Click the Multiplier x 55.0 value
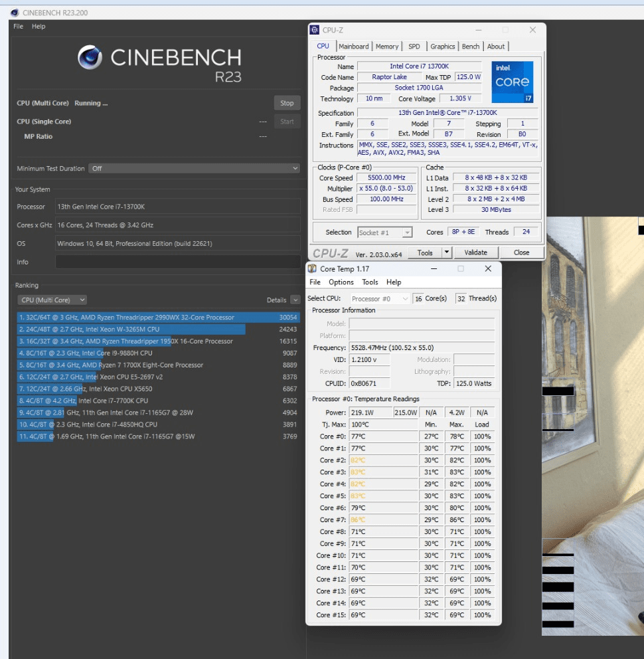644x659 pixels. tap(386, 188)
